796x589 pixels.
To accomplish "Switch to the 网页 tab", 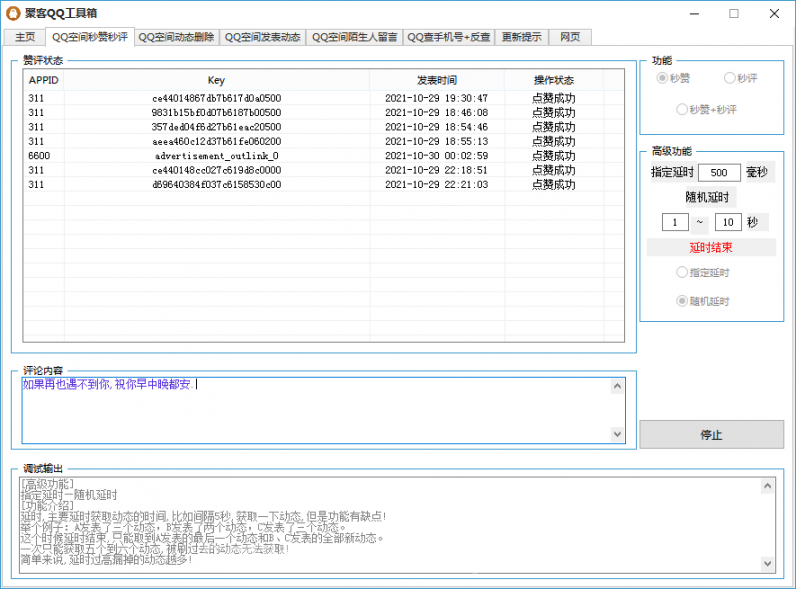I will pyautogui.click(x=570, y=37).
